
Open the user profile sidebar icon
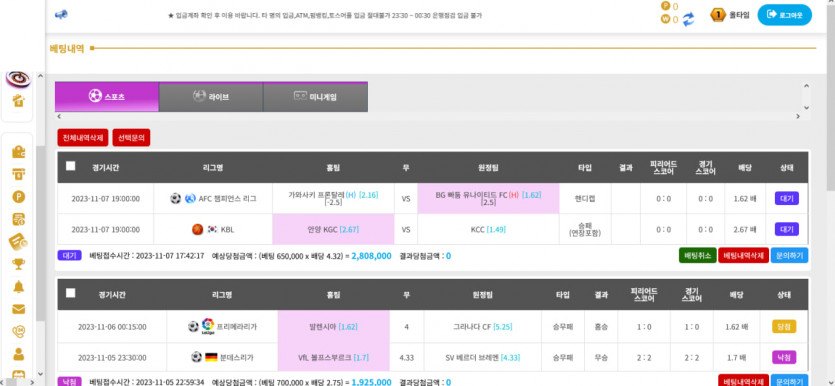coord(19,354)
